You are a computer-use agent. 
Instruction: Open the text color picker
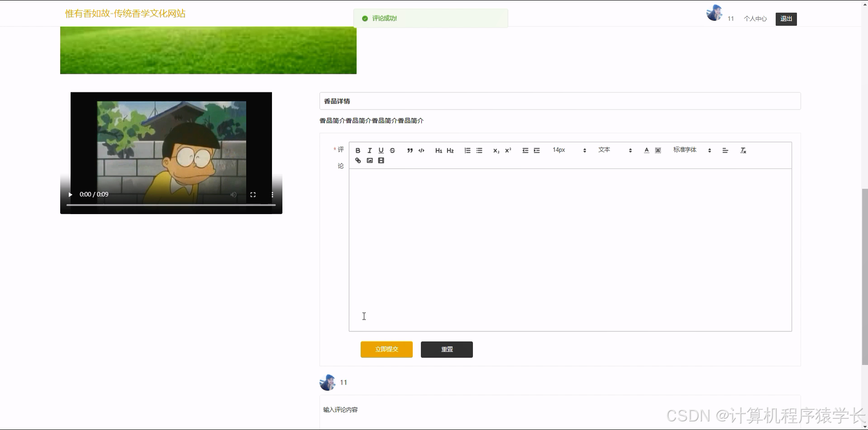click(x=646, y=150)
